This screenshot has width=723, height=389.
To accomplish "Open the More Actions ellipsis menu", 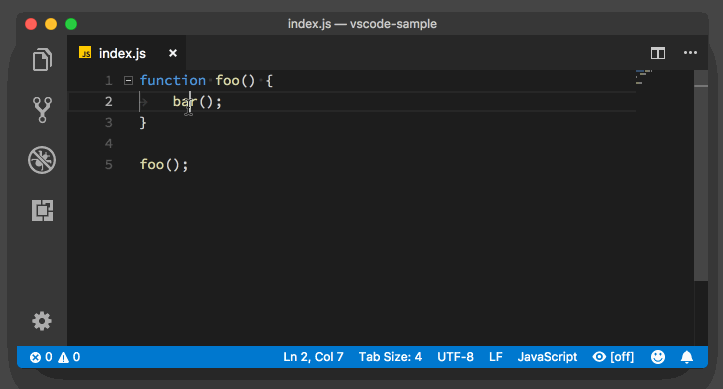I will [x=690, y=53].
